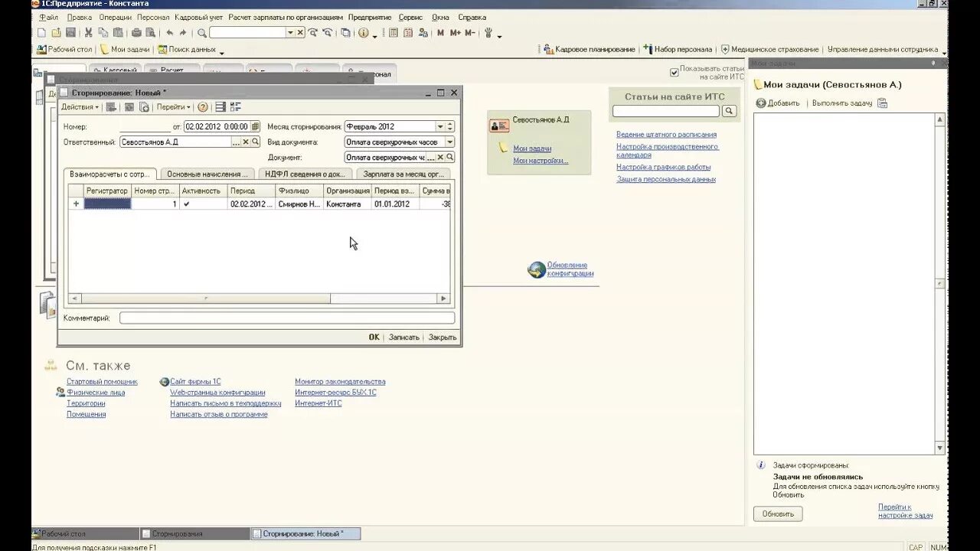Viewport: 980px width, 551px height.
Task: Open the Ответственный magnifier lookup icon
Action: pos(256,142)
